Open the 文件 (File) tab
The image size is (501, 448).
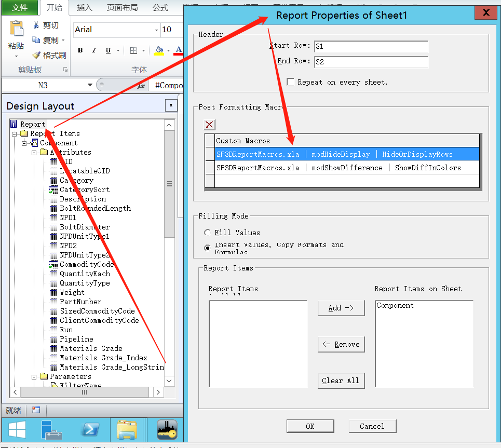(x=20, y=7)
